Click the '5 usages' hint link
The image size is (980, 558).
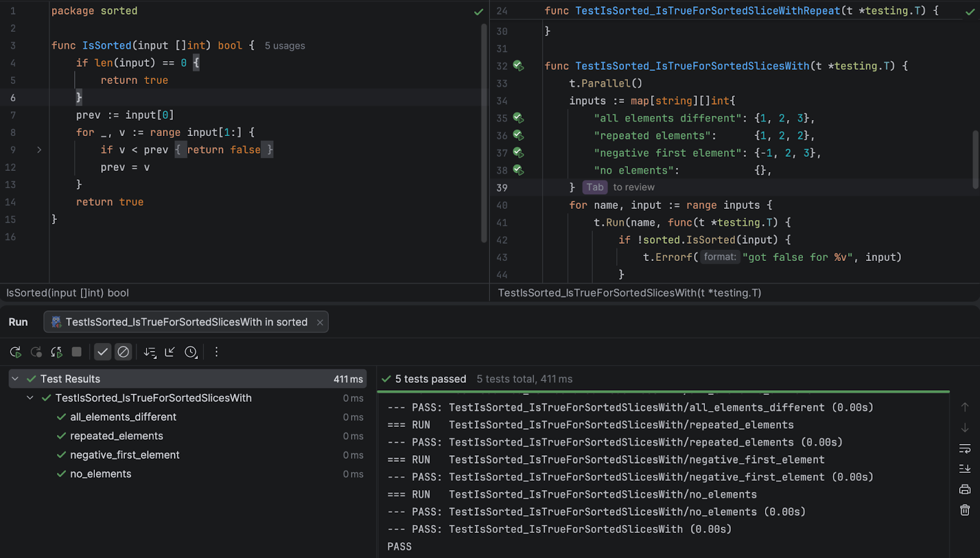[x=285, y=46]
